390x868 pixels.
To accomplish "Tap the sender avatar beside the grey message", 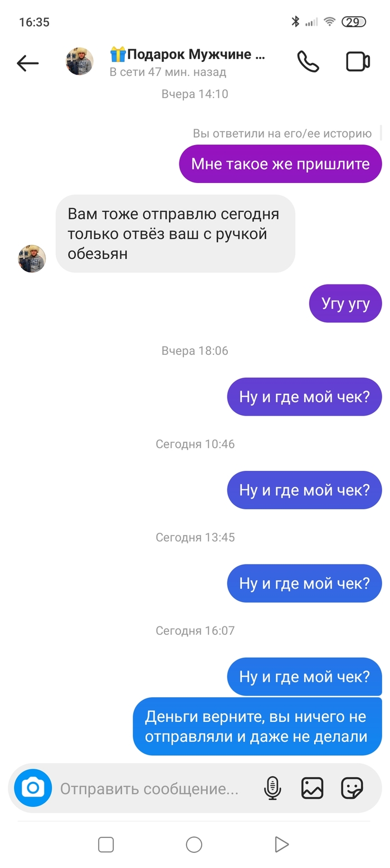I will coord(32,258).
